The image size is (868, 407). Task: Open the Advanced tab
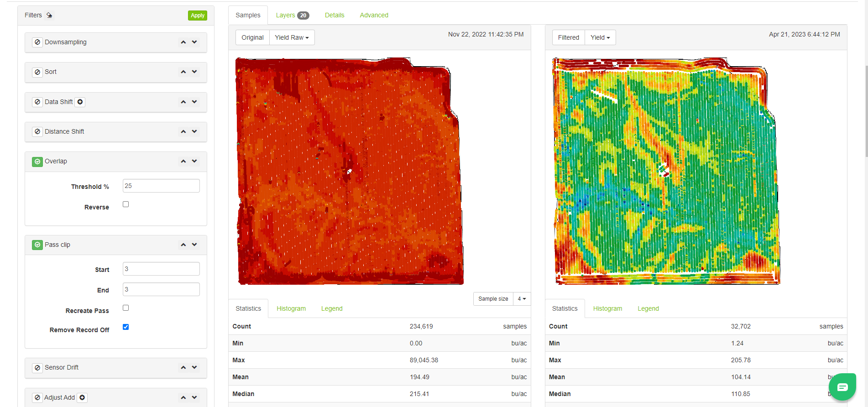374,15
